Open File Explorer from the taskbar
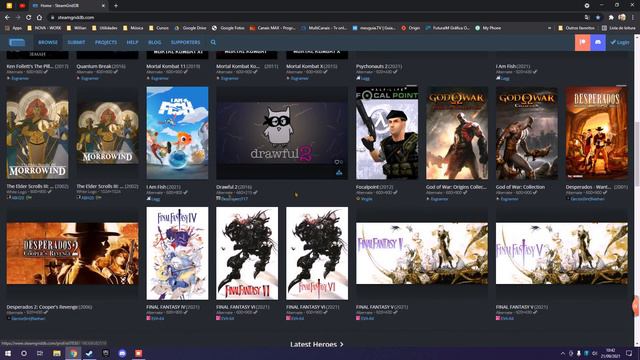 click(57, 353)
